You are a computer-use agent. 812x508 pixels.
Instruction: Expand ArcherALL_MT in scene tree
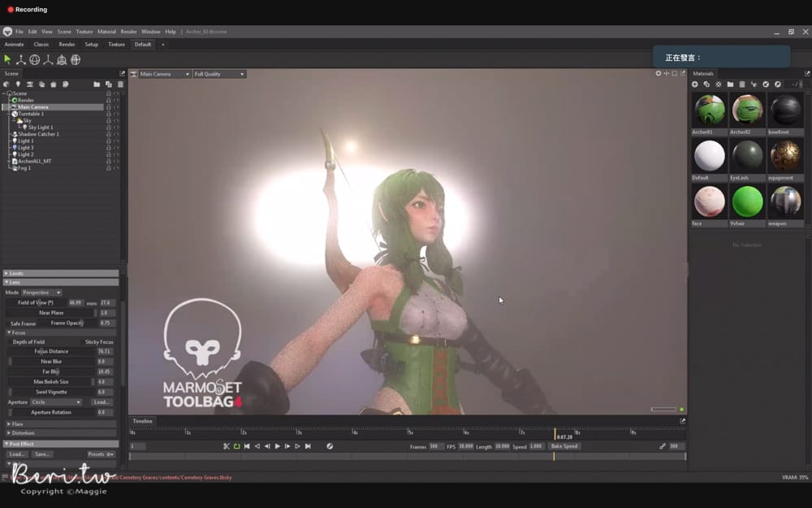coord(9,161)
